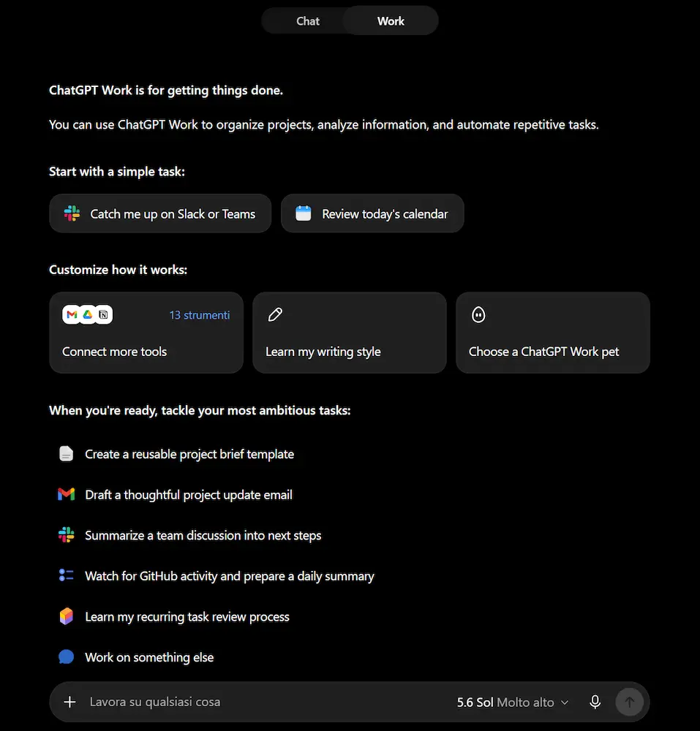Open the 5.6 Sol Molto alto model dropdown
Screen dimensions: 700x731
point(513,702)
